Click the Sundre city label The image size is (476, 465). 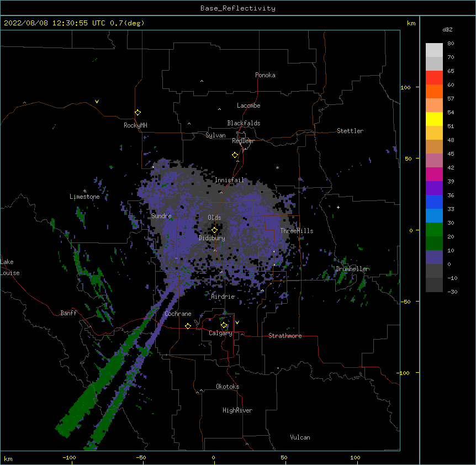[161, 216]
